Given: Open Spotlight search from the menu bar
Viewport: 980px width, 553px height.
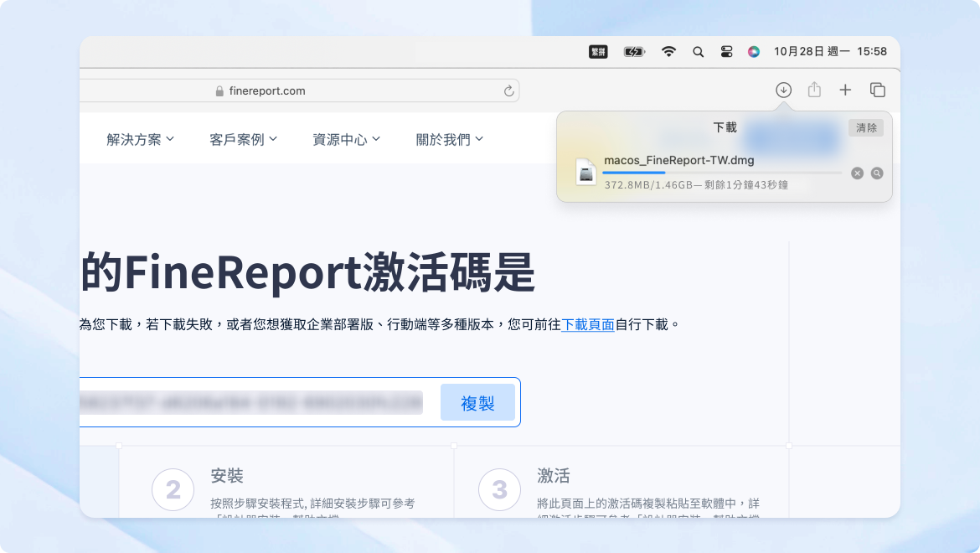Looking at the screenshot, I should pyautogui.click(x=698, y=51).
